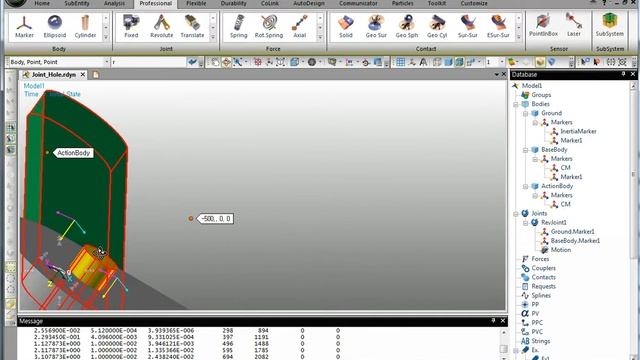Select the Motion item under RevJoint1
Screen dimensions: 640x360
[561, 250]
